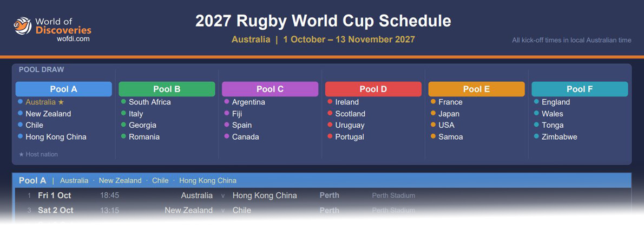This screenshot has height=228, width=644.
Task: Select the Pool A header badge
Action: tap(64, 89)
